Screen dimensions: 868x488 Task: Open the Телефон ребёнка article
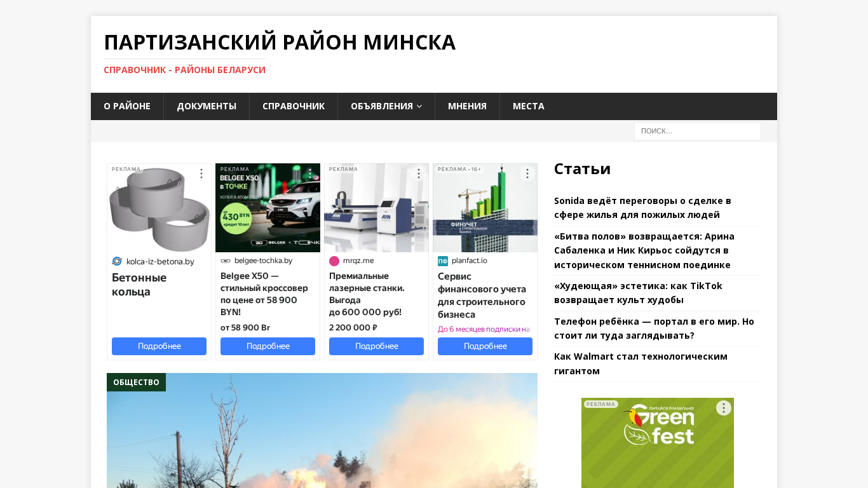click(x=654, y=328)
